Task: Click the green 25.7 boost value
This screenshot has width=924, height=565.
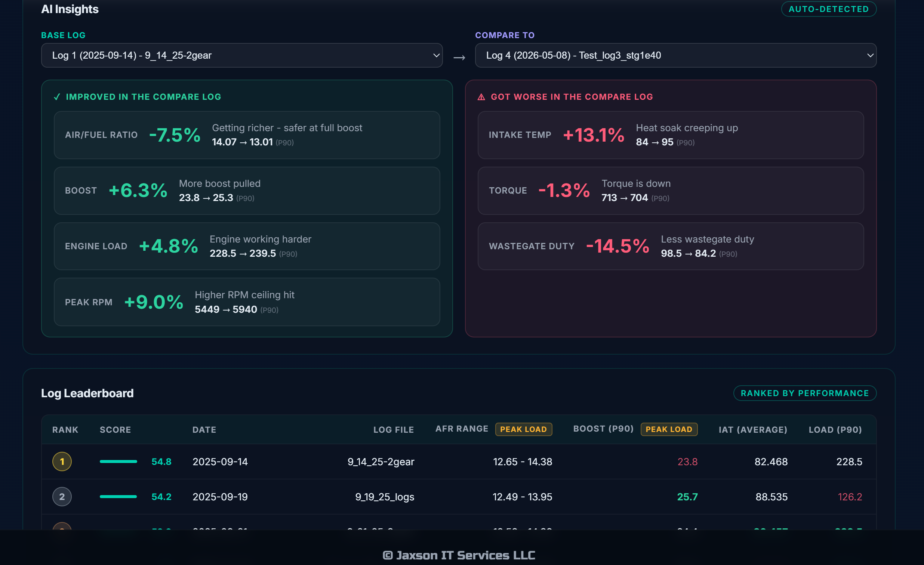Action: (687, 497)
